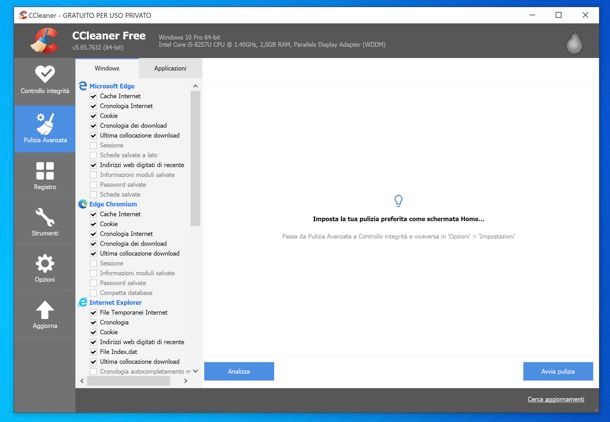The image size is (610, 422).
Task: Open Cerca aggiornamenti link
Action: pos(556,399)
